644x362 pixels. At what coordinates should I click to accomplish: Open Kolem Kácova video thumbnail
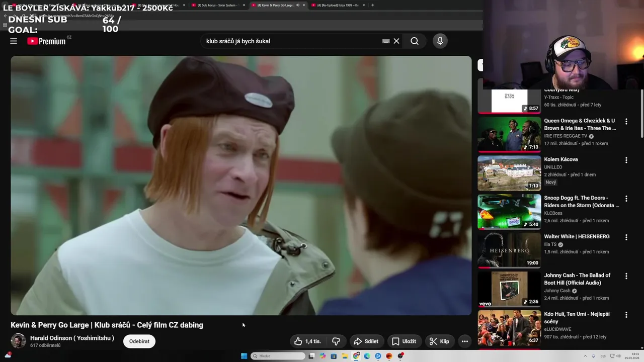click(509, 173)
